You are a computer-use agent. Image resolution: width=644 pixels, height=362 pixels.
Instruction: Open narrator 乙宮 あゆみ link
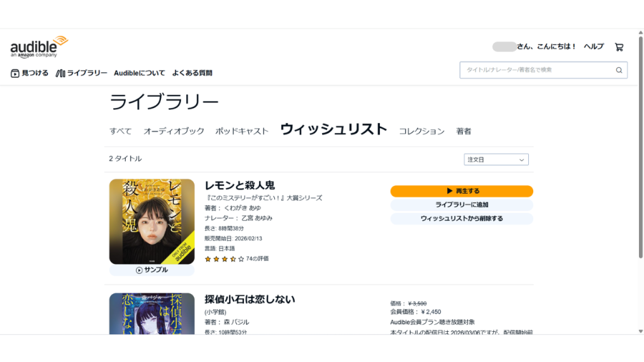click(x=257, y=218)
